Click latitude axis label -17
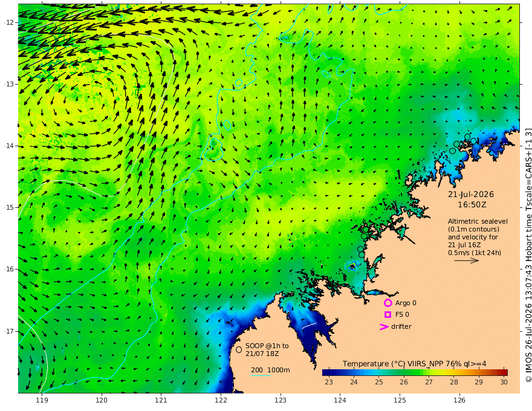 [9, 331]
